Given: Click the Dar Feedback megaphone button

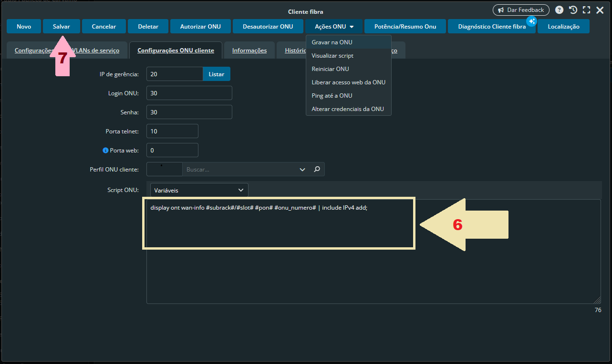Looking at the screenshot, I should (520, 10).
